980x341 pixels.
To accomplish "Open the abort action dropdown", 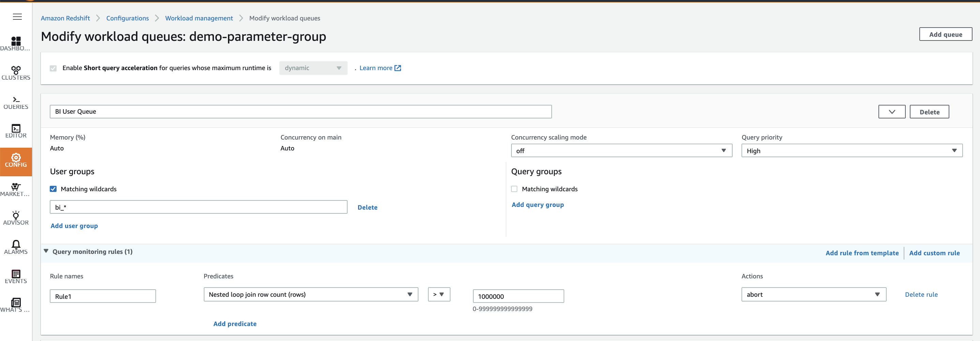I will point(814,294).
